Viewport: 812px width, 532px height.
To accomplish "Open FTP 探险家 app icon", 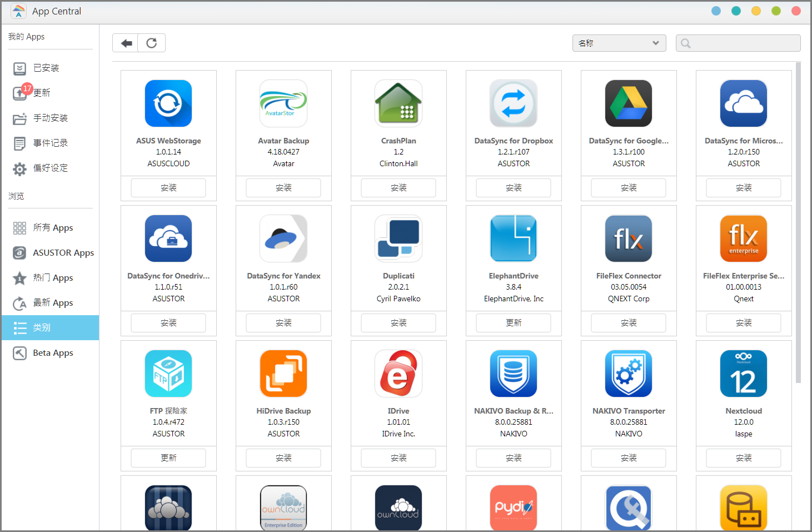I will point(168,374).
